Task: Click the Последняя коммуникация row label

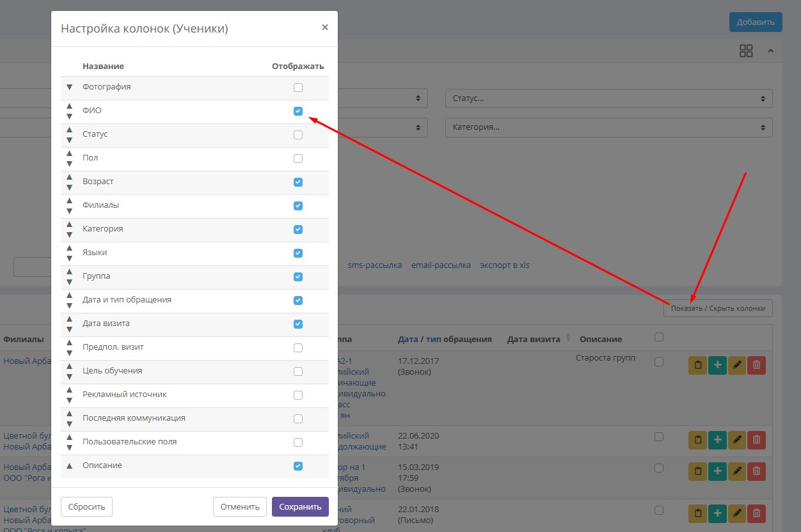Action: (134, 418)
